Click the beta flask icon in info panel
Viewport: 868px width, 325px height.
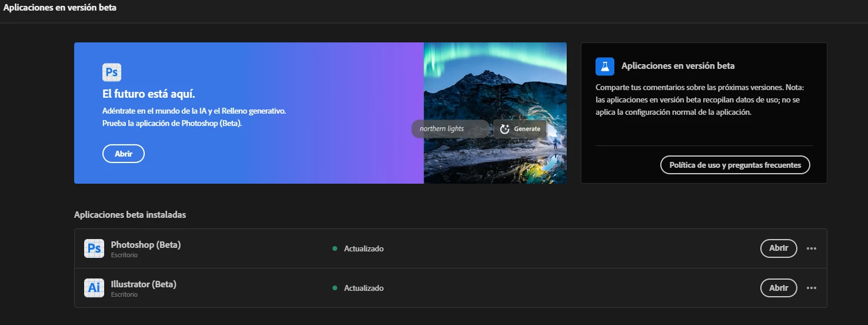pyautogui.click(x=605, y=66)
